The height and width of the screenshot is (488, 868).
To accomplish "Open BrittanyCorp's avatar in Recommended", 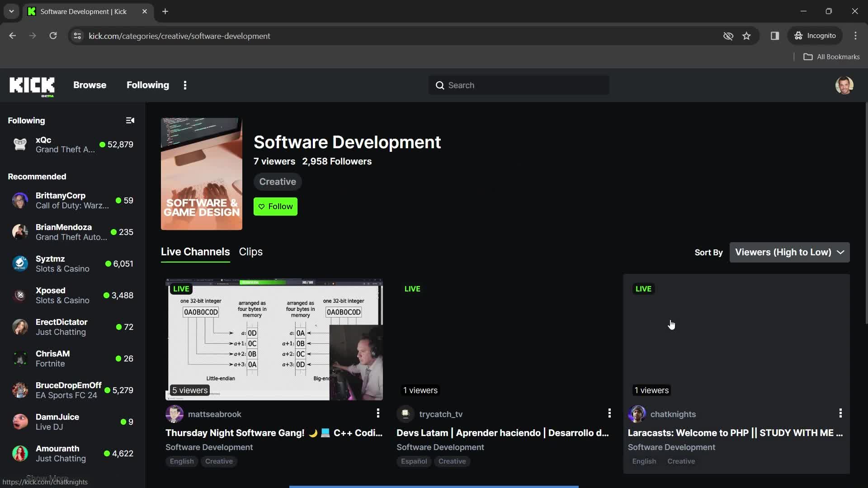I will tap(20, 201).
